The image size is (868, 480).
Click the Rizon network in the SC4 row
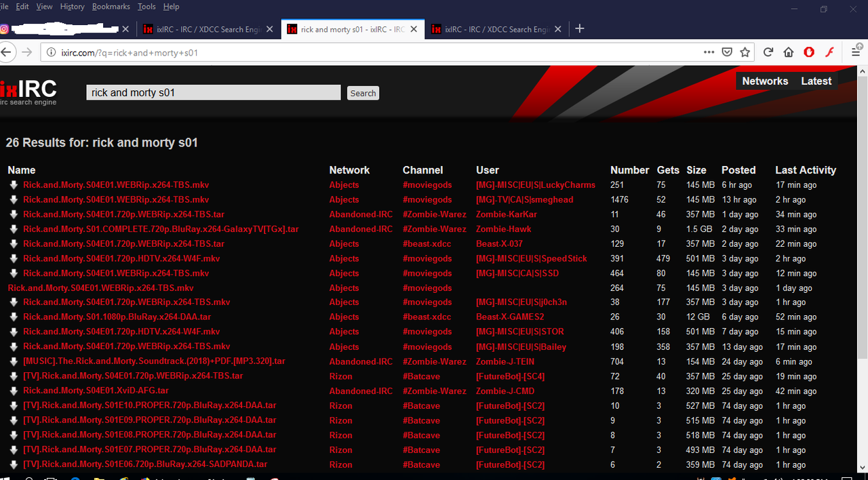pos(341,376)
